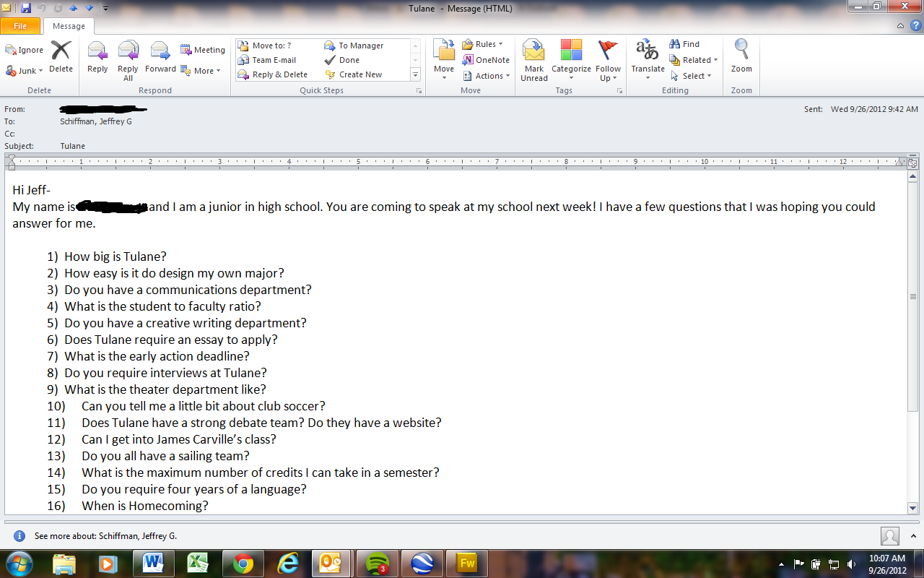The image size is (924, 578).
Task: Click Find in the Editing group
Action: click(x=684, y=44)
